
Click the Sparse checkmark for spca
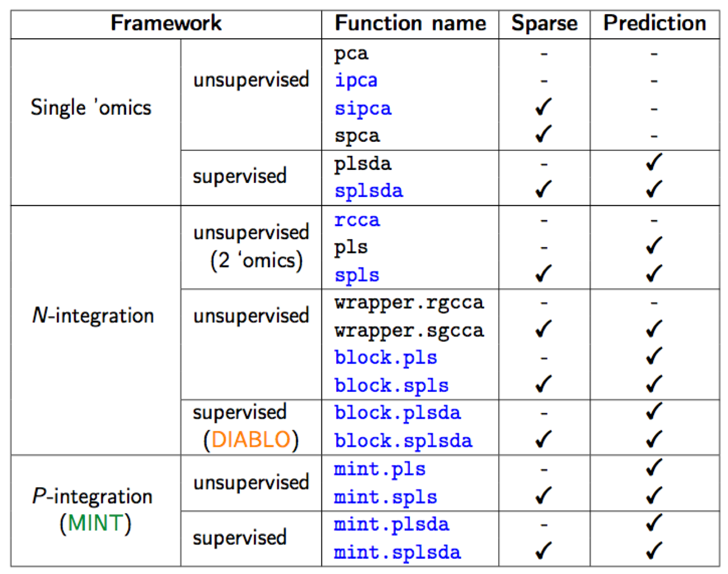point(543,135)
